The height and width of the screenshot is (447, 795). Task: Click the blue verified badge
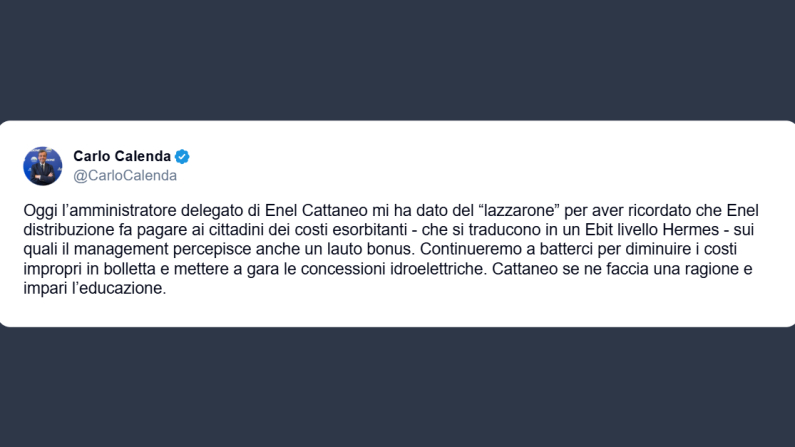[x=182, y=157]
